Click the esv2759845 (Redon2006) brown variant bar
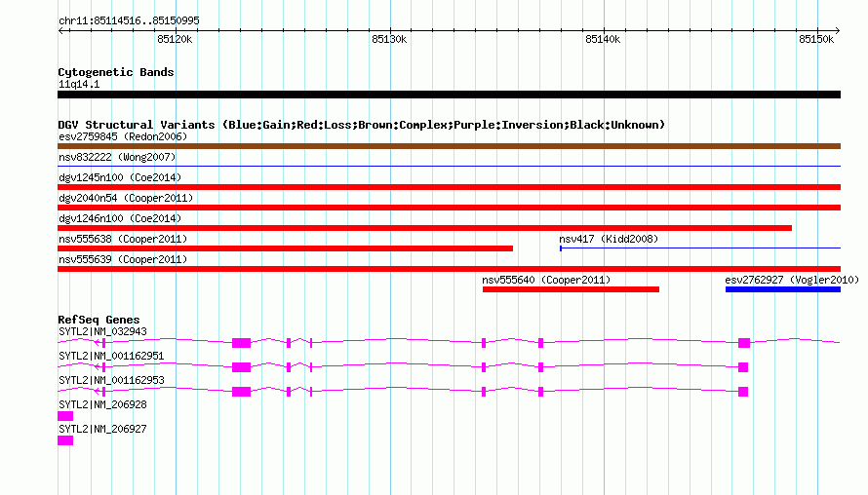868x495 pixels. 449,146
